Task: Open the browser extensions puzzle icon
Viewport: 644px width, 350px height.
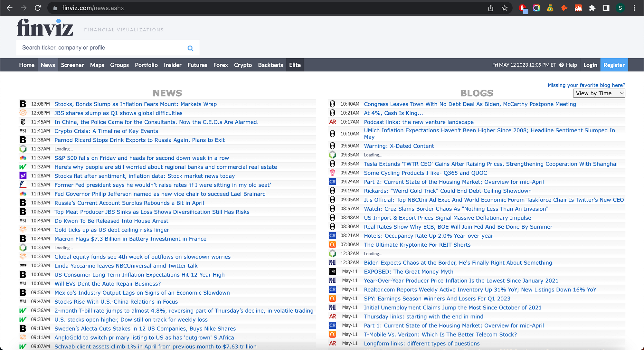Action: point(592,8)
